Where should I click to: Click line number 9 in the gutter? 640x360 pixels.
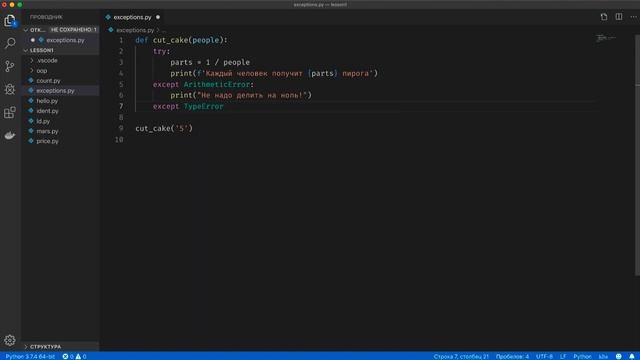[121, 128]
